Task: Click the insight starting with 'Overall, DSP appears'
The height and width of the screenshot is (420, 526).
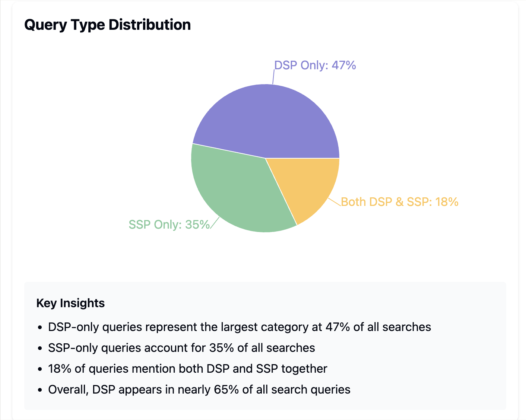Action: [199, 390]
